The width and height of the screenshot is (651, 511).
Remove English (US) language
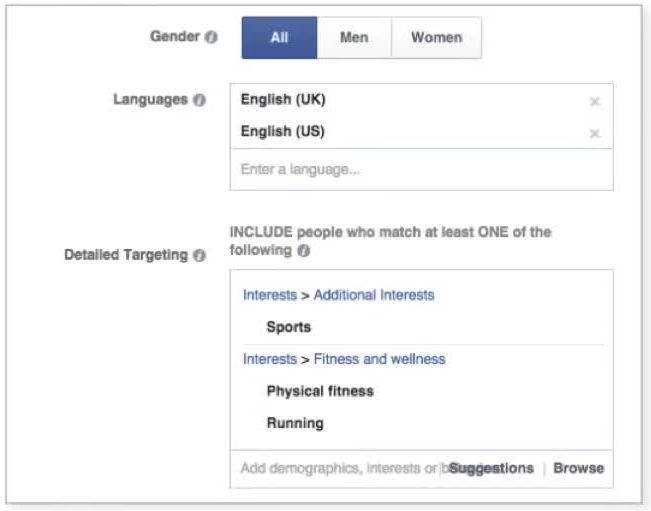point(595,134)
